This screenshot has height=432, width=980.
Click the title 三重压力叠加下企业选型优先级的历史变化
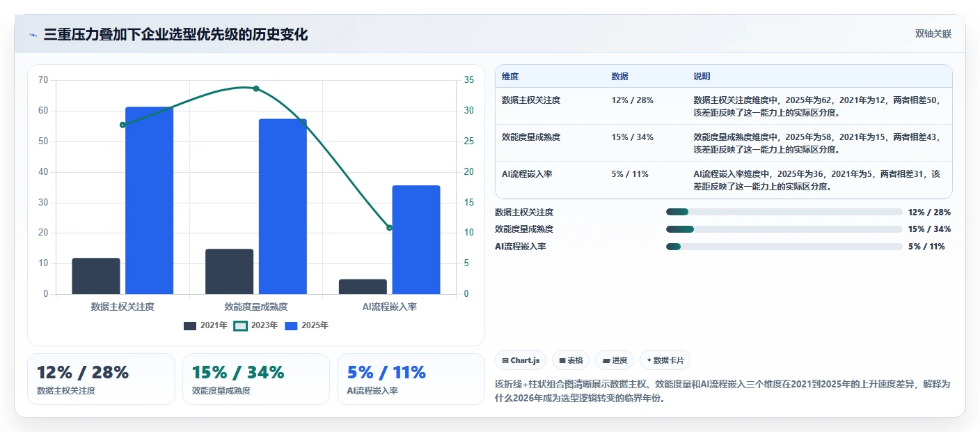pos(175,35)
